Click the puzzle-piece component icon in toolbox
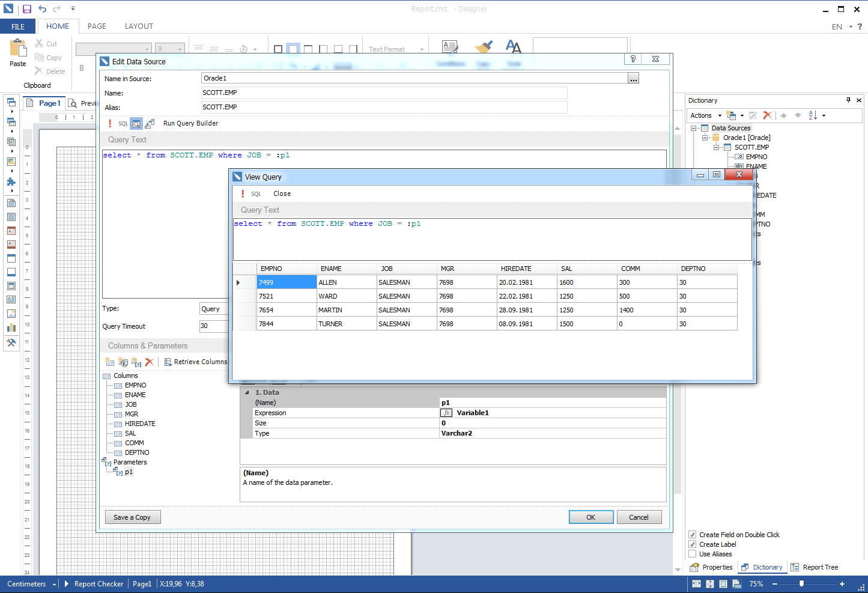868x593 pixels. tap(11, 181)
